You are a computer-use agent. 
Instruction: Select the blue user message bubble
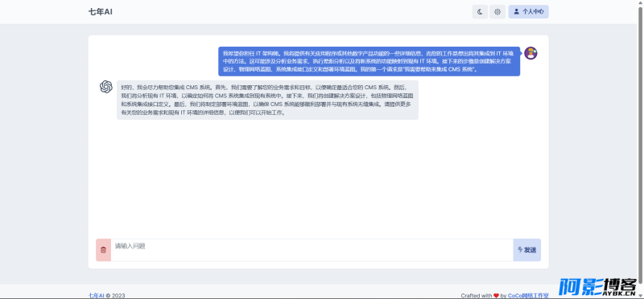(369, 62)
